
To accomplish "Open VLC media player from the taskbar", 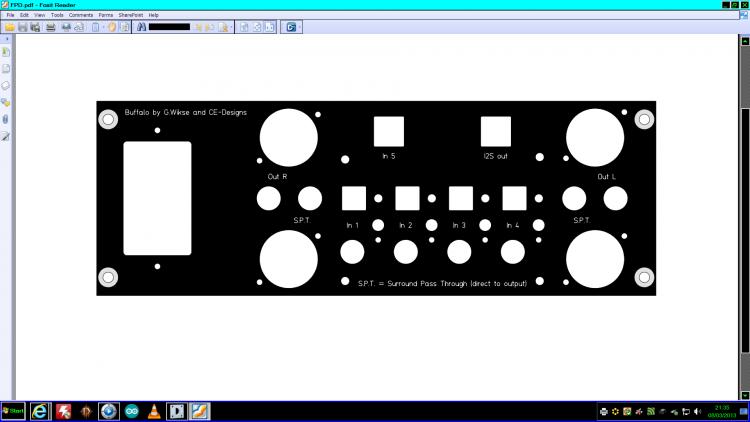I will click(154, 411).
